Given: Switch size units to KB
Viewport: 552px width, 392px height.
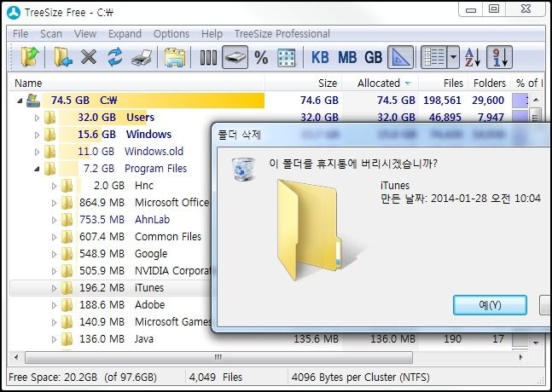Looking at the screenshot, I should click(x=320, y=57).
